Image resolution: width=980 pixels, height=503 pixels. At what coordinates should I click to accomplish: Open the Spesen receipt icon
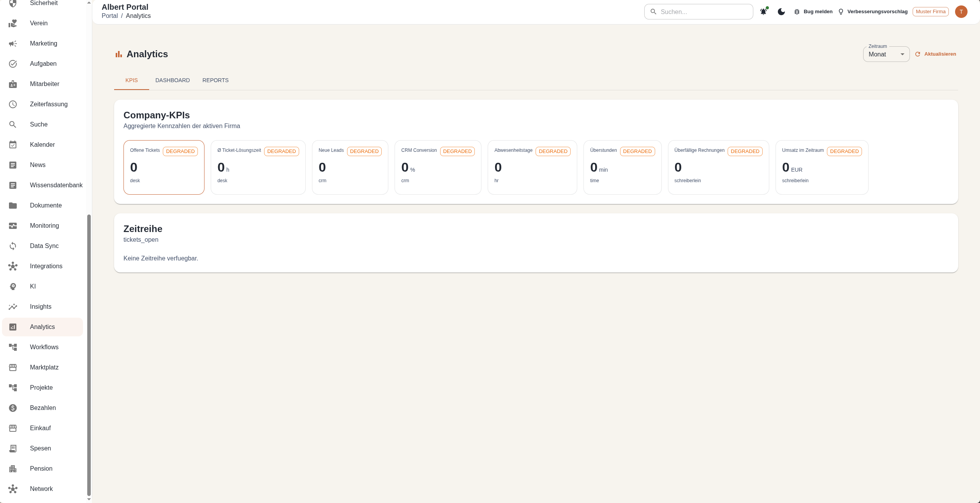(13, 448)
